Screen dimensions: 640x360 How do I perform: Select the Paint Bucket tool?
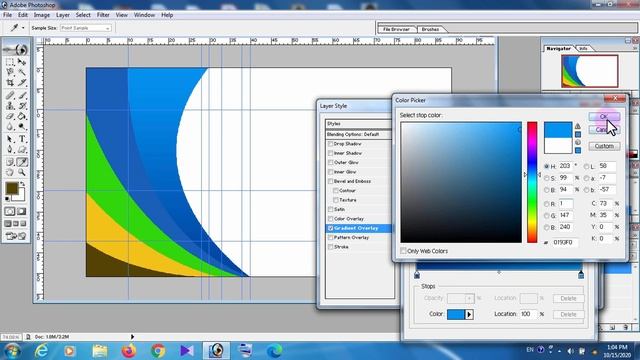(22, 116)
